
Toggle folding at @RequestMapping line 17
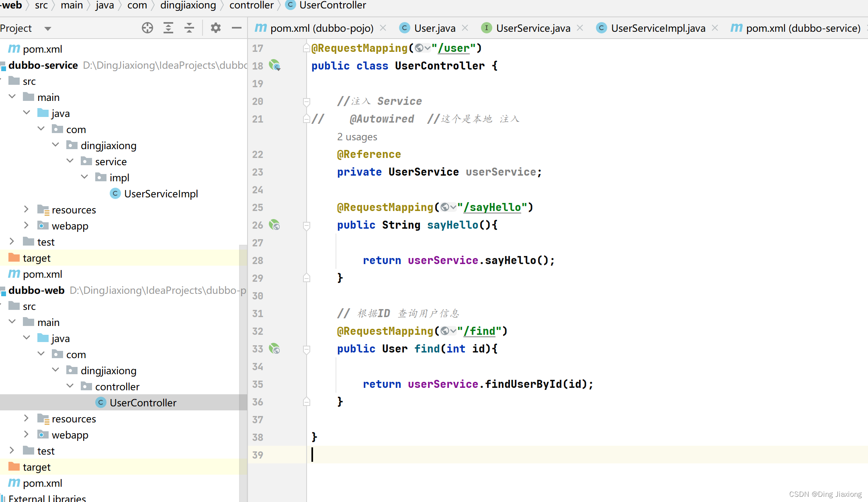(306, 48)
